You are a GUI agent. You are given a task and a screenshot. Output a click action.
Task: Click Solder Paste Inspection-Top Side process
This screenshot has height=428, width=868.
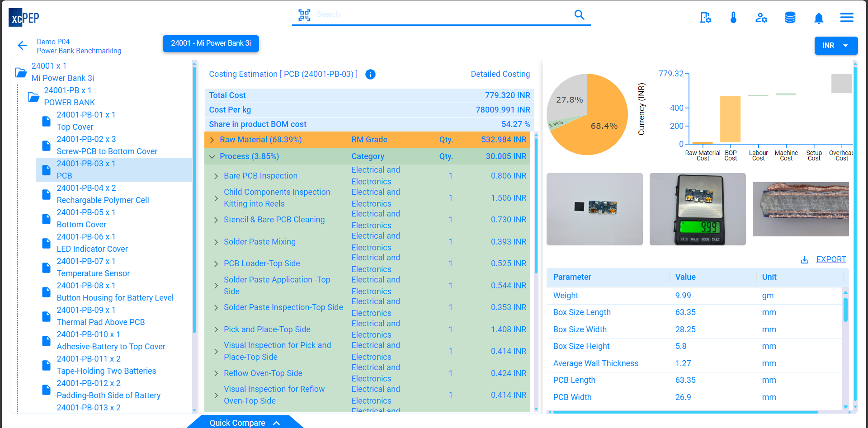(283, 307)
